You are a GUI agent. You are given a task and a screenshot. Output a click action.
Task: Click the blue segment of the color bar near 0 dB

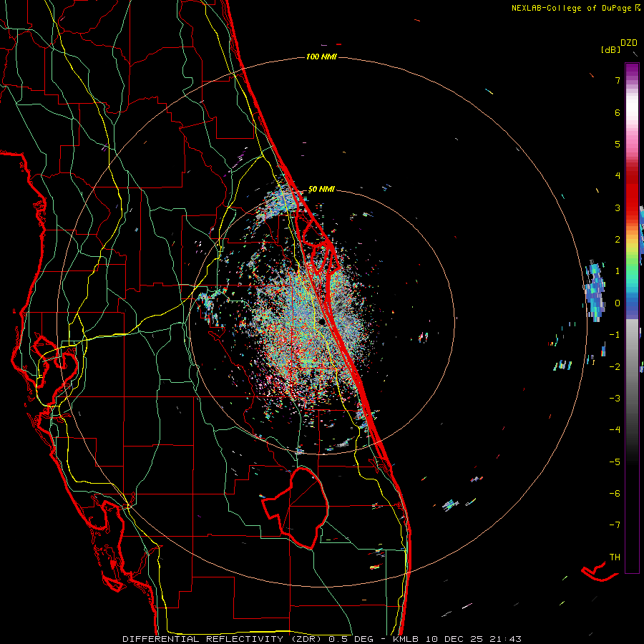(x=632, y=304)
